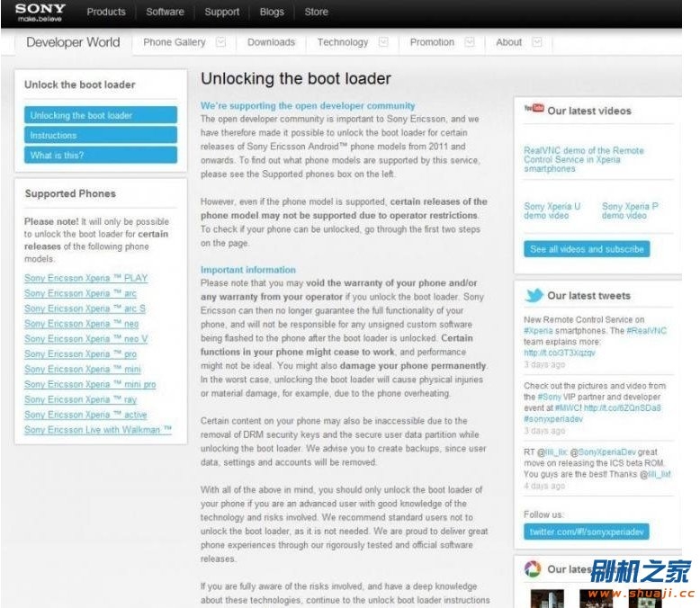Image resolution: width=700 pixels, height=608 pixels.
Task: Select Unlocking the boot loader sidebar button
Action: click(101, 115)
